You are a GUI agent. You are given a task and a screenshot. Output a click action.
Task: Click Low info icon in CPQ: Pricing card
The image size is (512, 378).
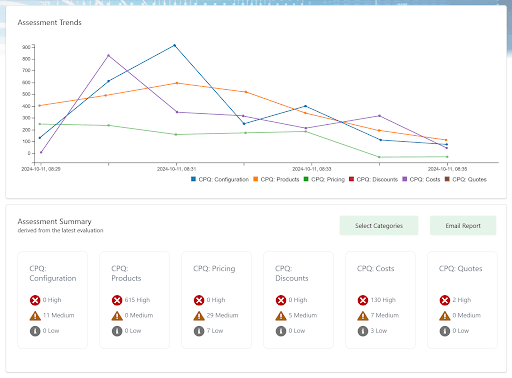(x=199, y=331)
